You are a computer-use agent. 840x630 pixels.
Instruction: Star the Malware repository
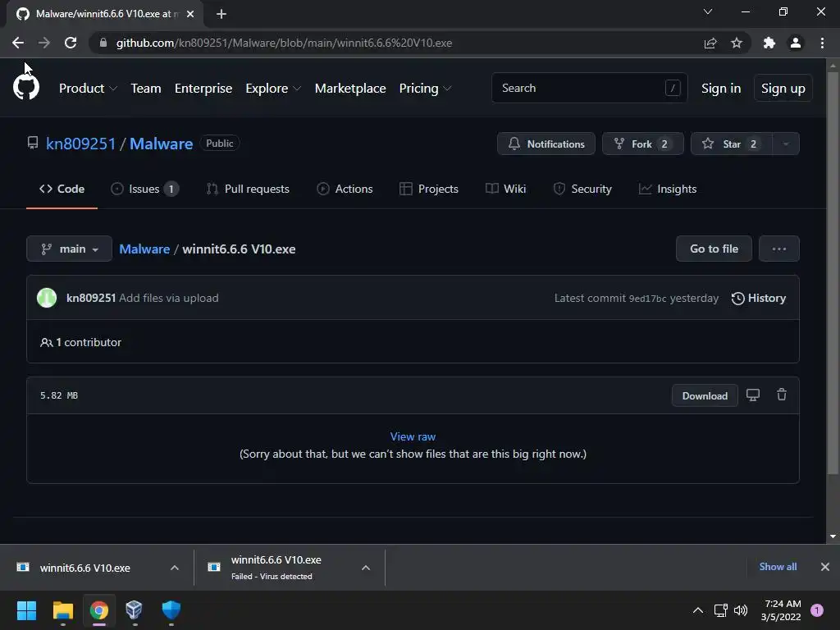[731, 144]
